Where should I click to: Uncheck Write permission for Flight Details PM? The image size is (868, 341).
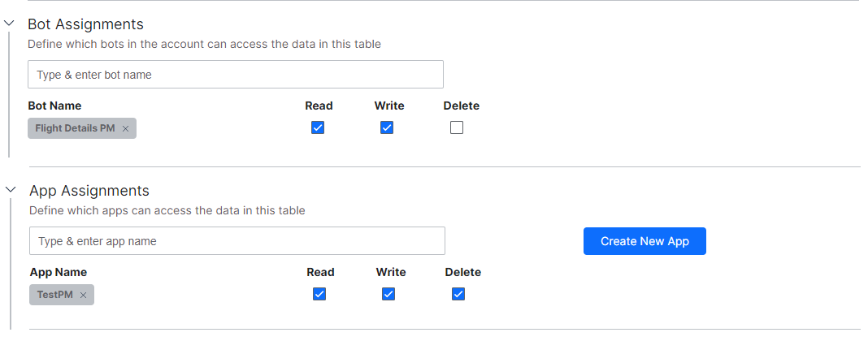pyautogui.click(x=387, y=127)
